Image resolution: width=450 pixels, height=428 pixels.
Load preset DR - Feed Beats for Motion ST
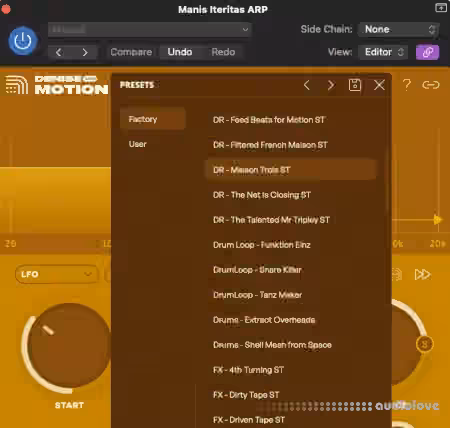291,120
